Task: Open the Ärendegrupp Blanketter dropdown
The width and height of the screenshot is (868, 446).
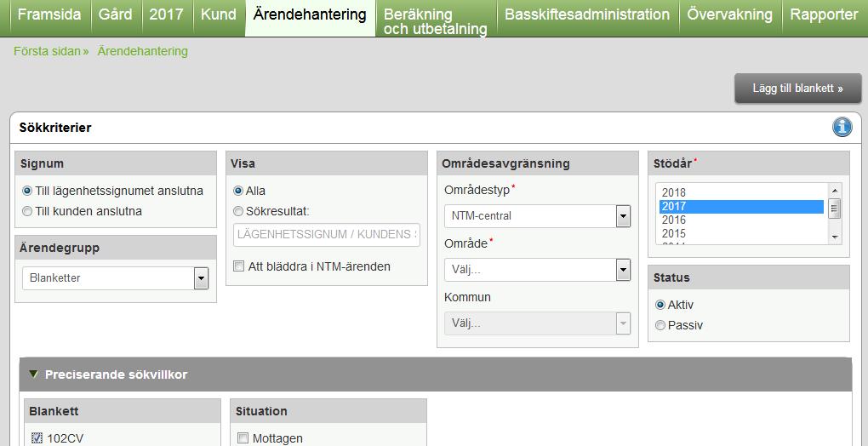Action: (x=116, y=278)
